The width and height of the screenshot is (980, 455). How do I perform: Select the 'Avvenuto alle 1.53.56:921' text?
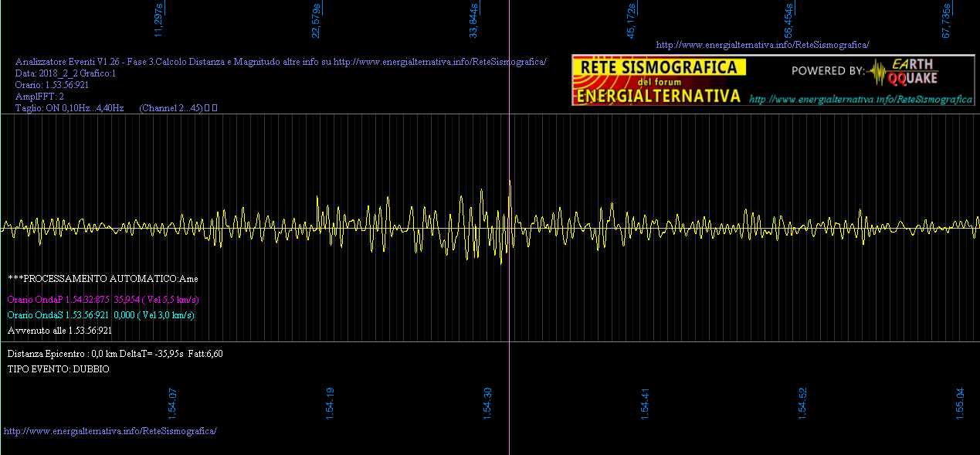pos(59,330)
